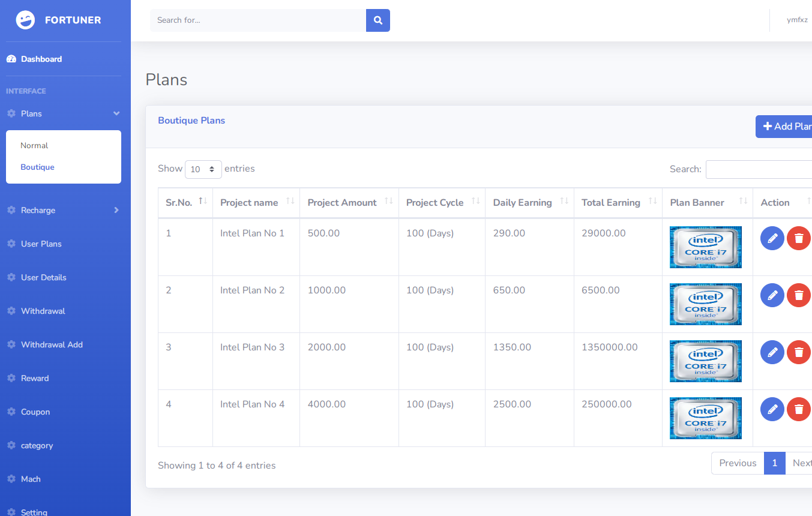Sort by Daily Earning column arrows
Image resolution: width=812 pixels, height=516 pixels.
pyautogui.click(x=564, y=201)
